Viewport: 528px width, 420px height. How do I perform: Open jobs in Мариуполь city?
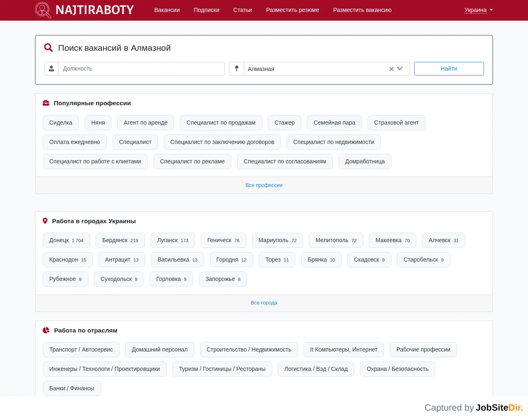tap(278, 240)
